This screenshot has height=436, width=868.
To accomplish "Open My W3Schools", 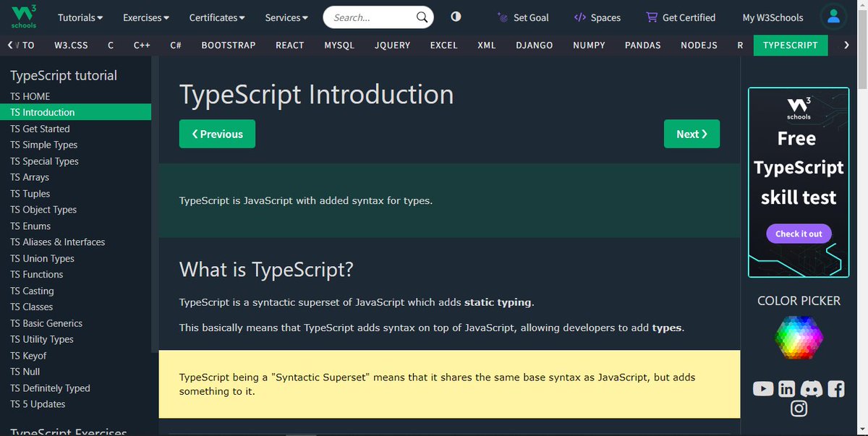I will coord(773,17).
